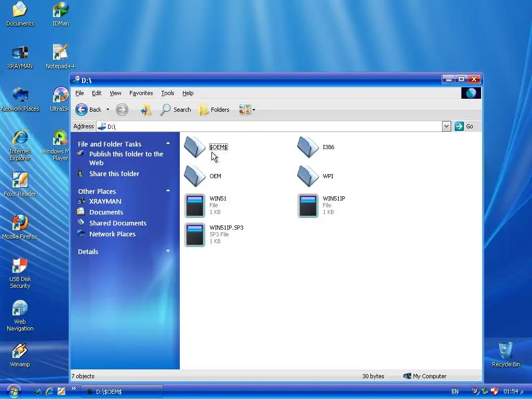Go up one folder level
The height and width of the screenshot is (399, 532).
tap(146, 110)
